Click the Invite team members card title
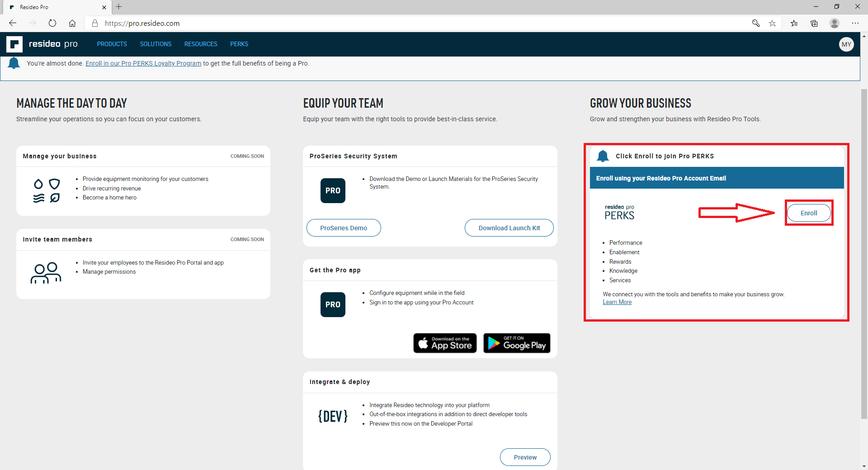This screenshot has height=470, width=868. click(x=57, y=239)
